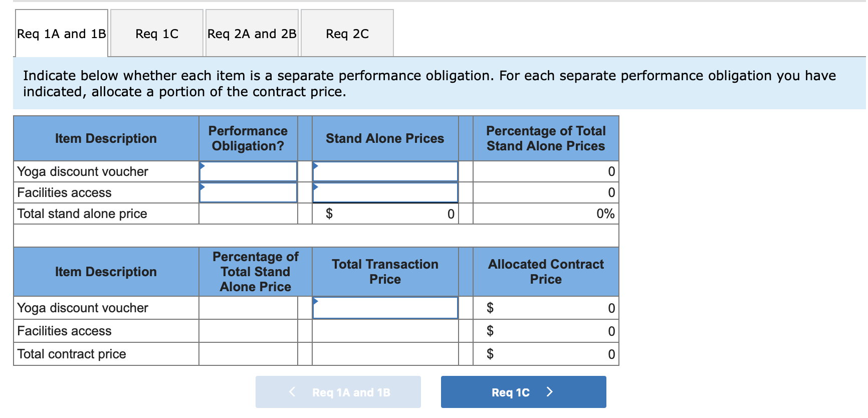Click the 0% total percentage cell

(x=545, y=214)
